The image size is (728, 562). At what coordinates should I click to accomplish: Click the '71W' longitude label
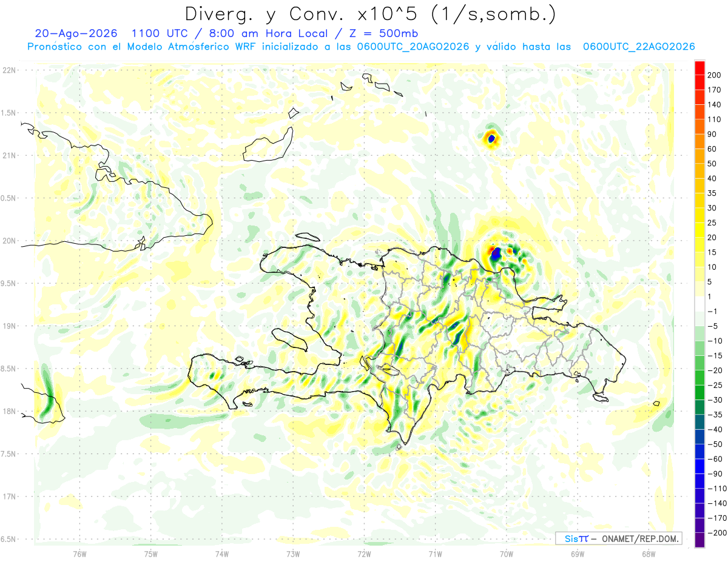tap(435, 554)
